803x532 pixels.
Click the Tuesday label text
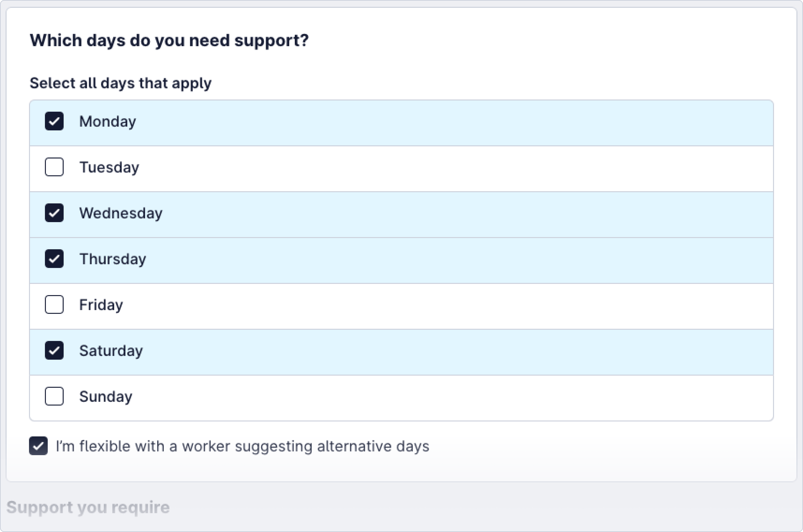[x=109, y=167]
